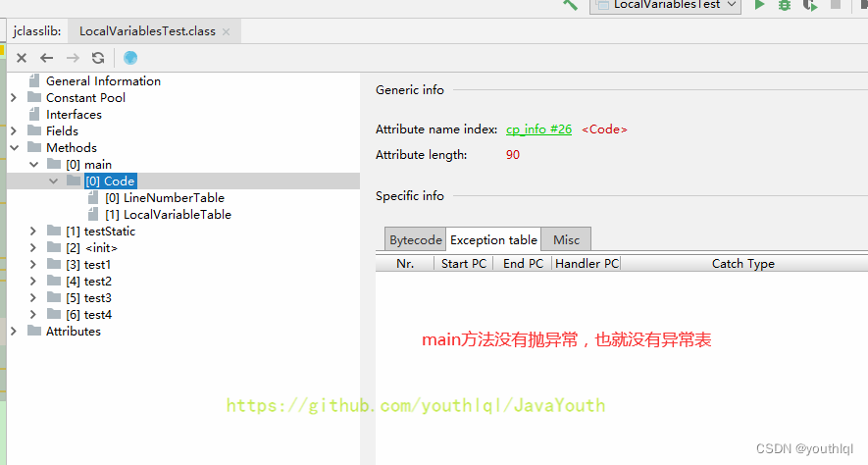
Task: Open the browser globe icon in toolbar
Action: pos(130,58)
